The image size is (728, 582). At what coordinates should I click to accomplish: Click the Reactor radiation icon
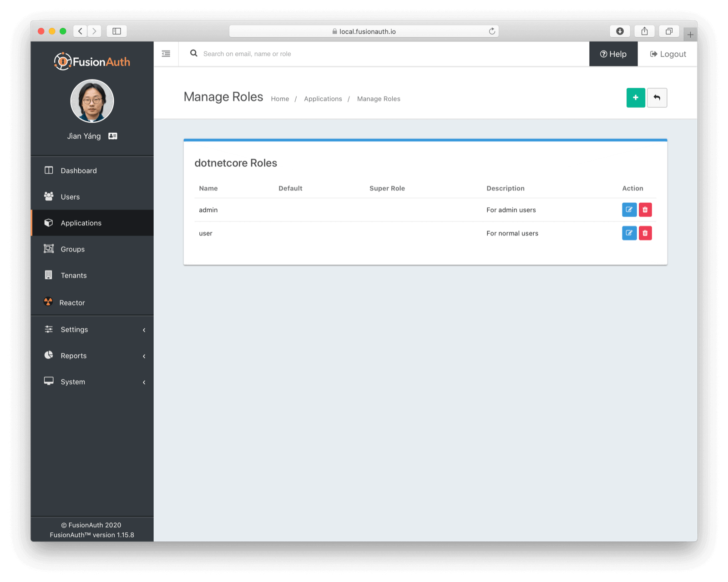(48, 302)
